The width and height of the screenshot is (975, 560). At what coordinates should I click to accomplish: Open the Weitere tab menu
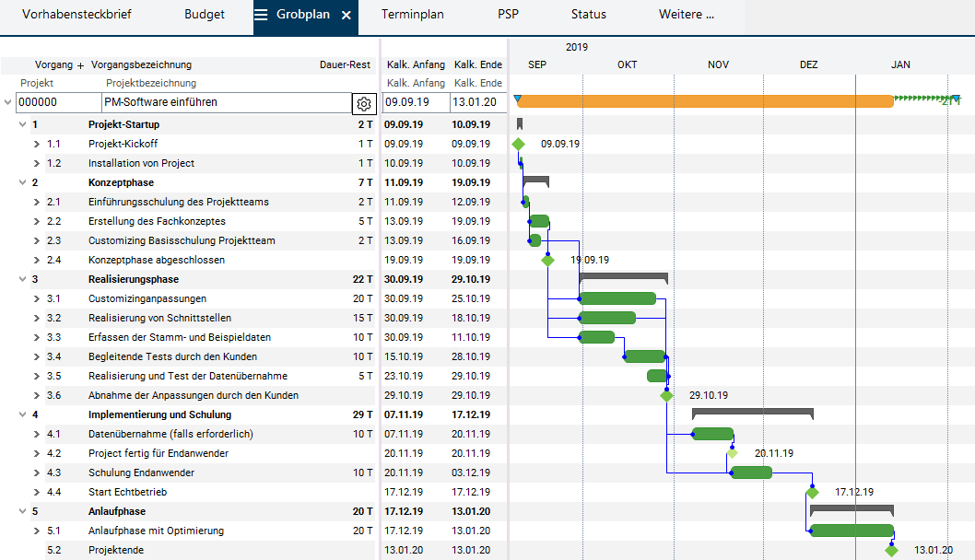[686, 15]
